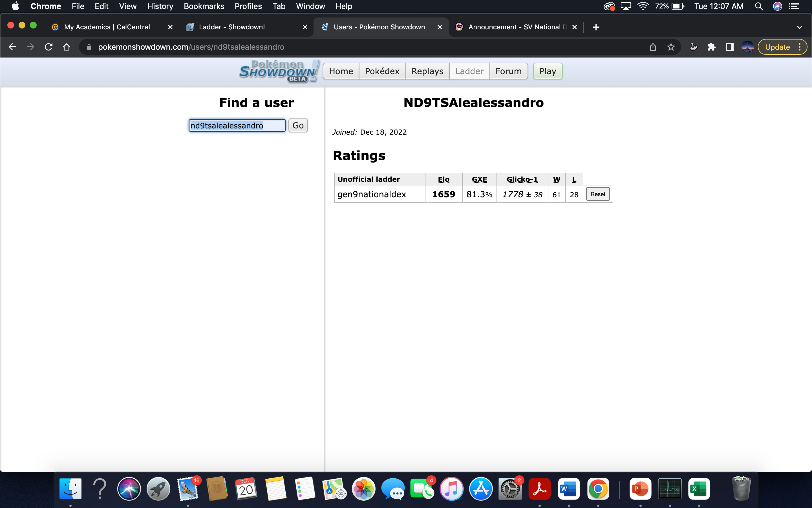Open the Trash in the Dock
The image size is (812, 508).
(x=742, y=489)
